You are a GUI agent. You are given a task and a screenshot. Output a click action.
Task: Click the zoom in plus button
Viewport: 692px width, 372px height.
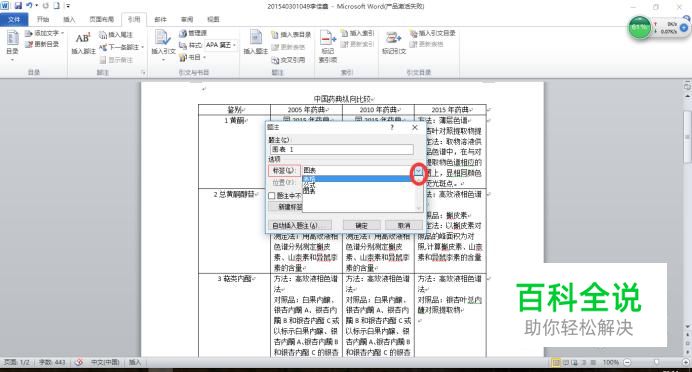[x=685, y=363]
